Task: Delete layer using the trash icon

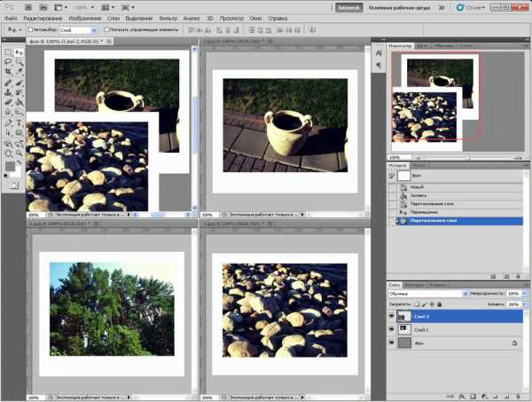Action: click(x=518, y=397)
